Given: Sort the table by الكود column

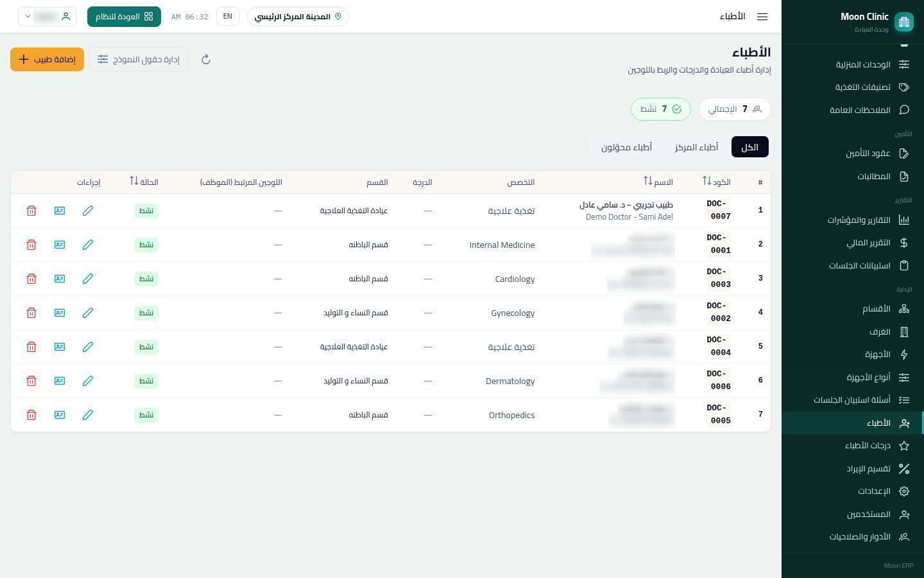Looking at the screenshot, I should 716,182.
